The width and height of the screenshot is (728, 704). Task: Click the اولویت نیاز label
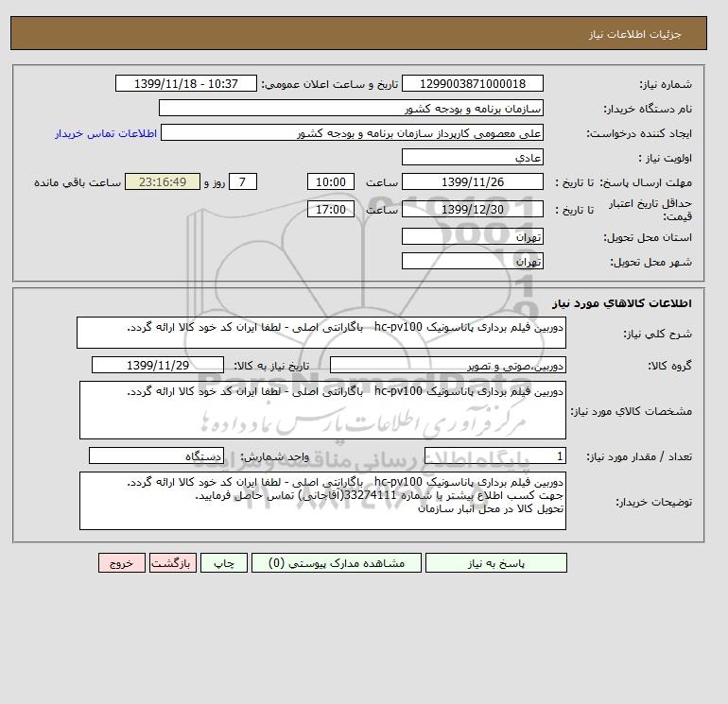point(666,158)
